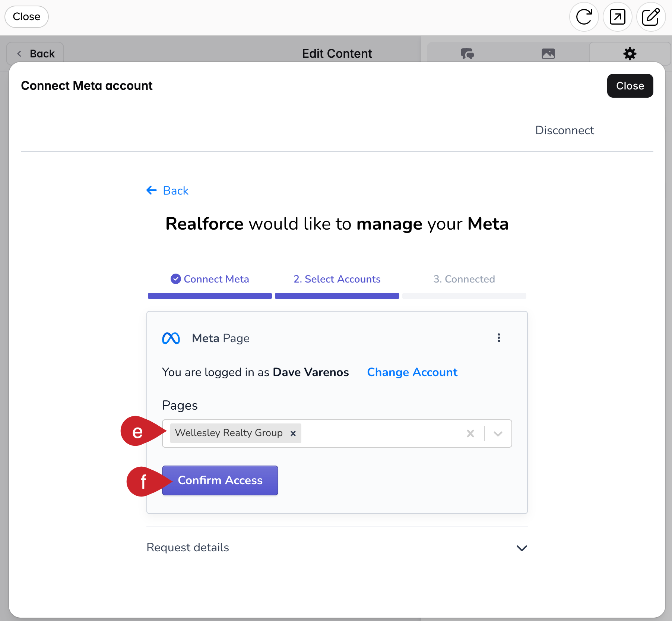Open the image gallery tab icon
672x621 pixels.
548,54
